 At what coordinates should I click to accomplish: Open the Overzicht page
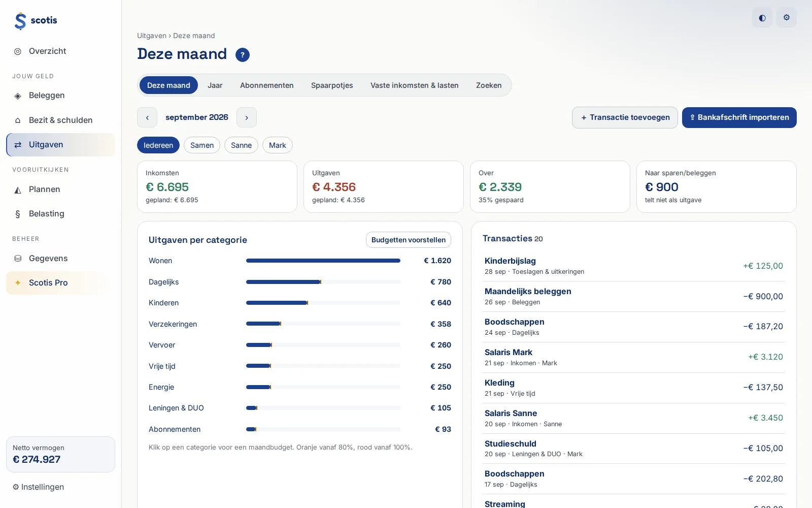point(60,51)
